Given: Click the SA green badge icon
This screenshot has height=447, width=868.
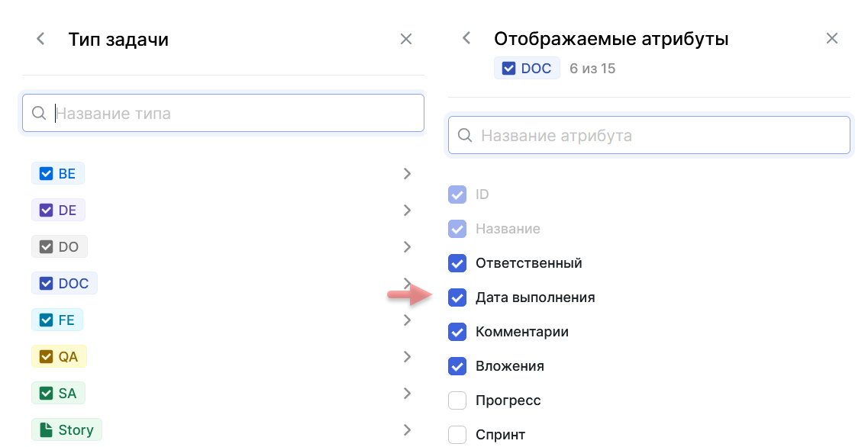Looking at the screenshot, I should [44, 393].
